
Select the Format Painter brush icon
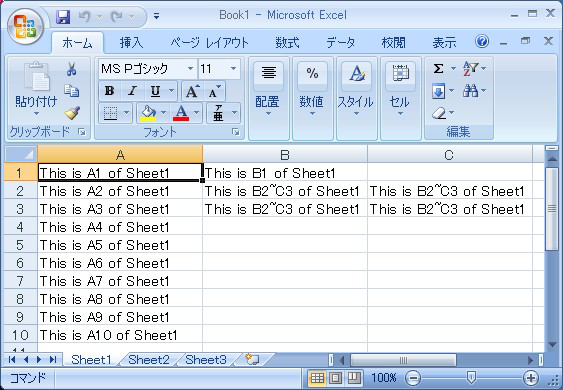[x=73, y=113]
